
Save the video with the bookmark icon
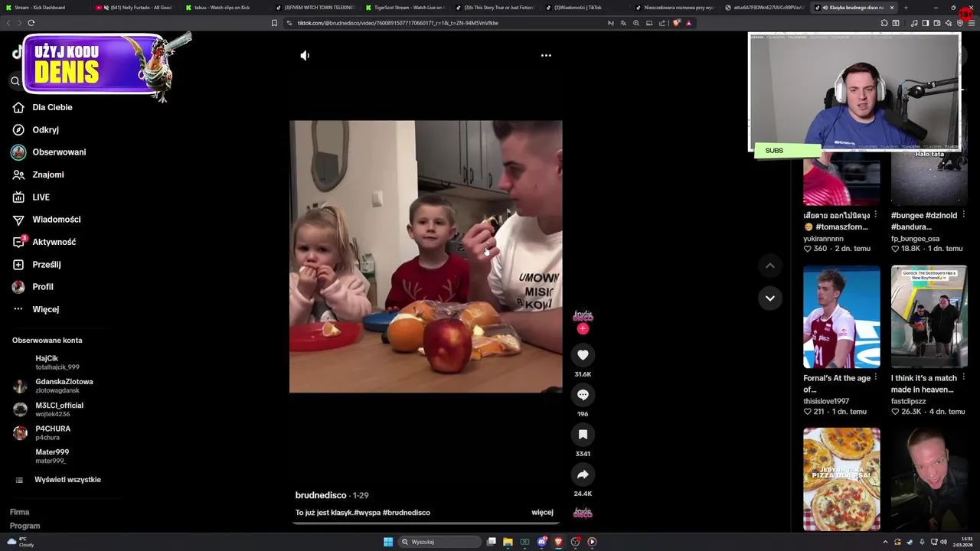point(583,435)
